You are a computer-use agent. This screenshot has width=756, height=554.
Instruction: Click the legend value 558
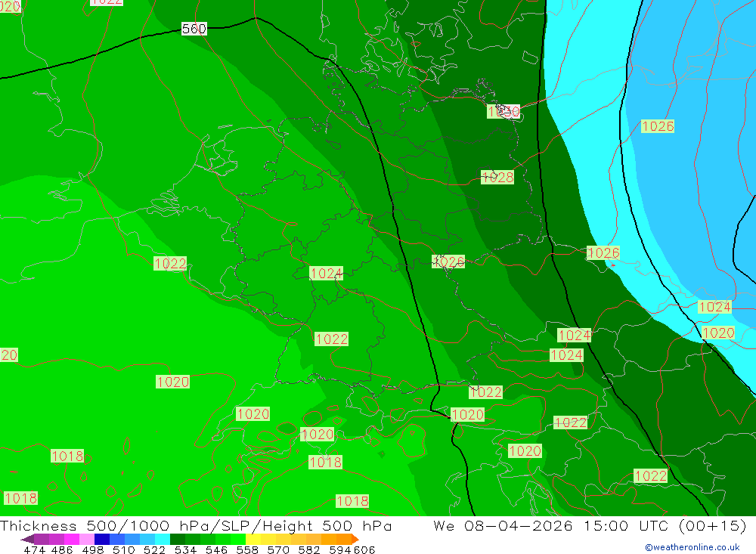click(247, 549)
